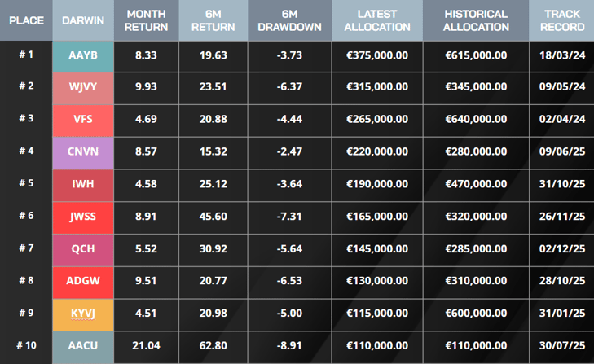Click the Place column header
This screenshot has height=364, width=594.
[x=26, y=20]
